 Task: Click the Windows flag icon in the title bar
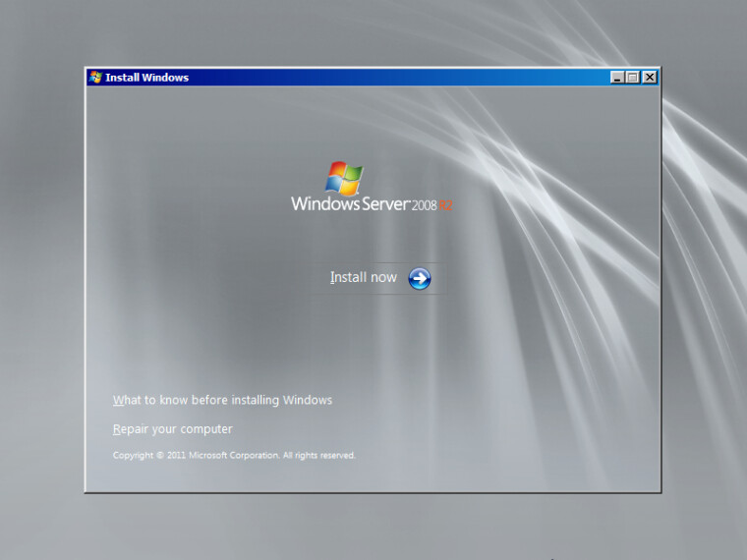[x=95, y=78]
